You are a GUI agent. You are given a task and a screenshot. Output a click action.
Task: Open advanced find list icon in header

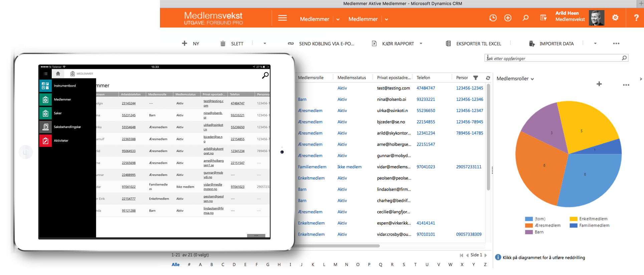tap(544, 18)
